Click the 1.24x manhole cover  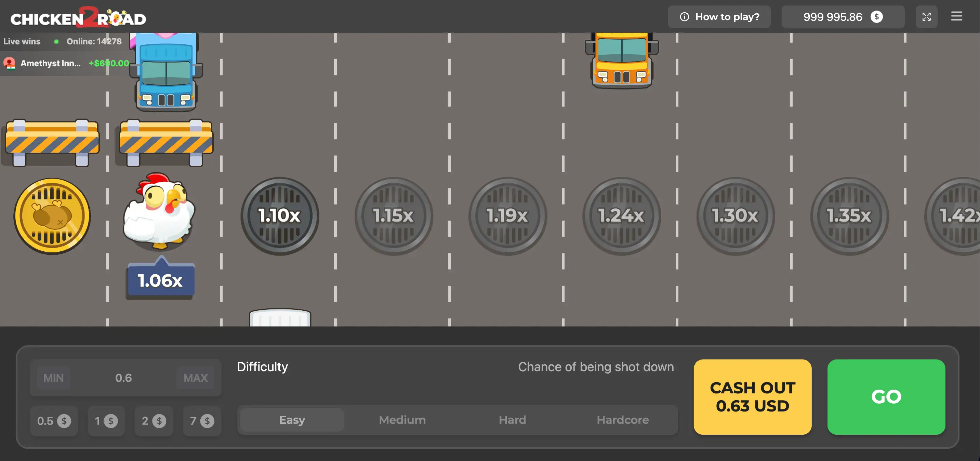point(621,216)
